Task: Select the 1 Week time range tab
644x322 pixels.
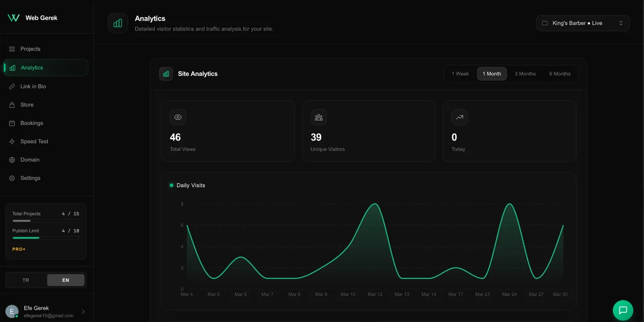Action: [460, 74]
